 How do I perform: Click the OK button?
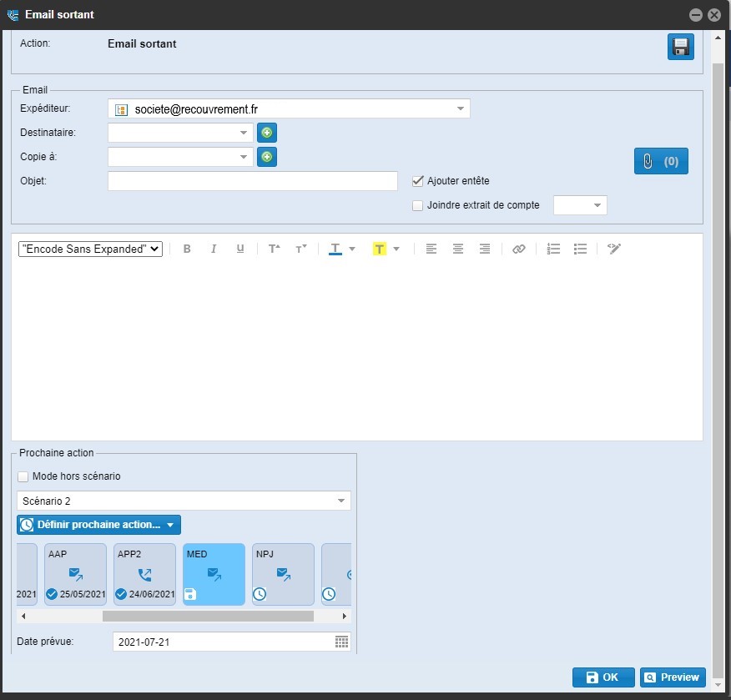coord(603,677)
